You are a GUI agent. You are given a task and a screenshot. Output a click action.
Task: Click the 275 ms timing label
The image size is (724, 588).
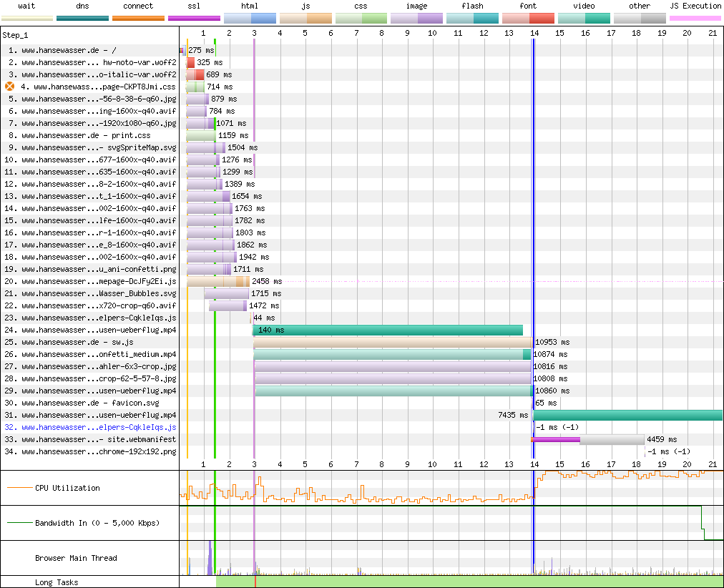201,50
